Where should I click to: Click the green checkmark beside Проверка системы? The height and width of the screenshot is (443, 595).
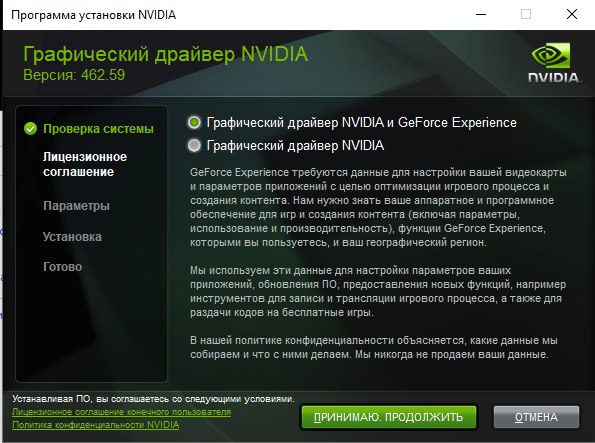click(x=30, y=129)
